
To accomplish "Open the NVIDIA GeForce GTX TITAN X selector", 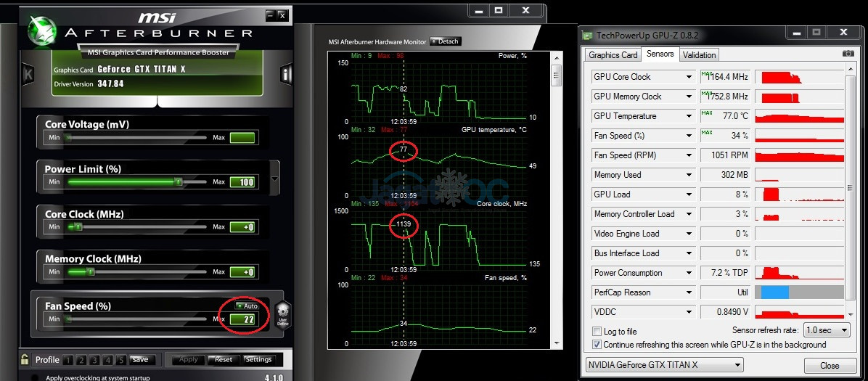I will point(664,365).
